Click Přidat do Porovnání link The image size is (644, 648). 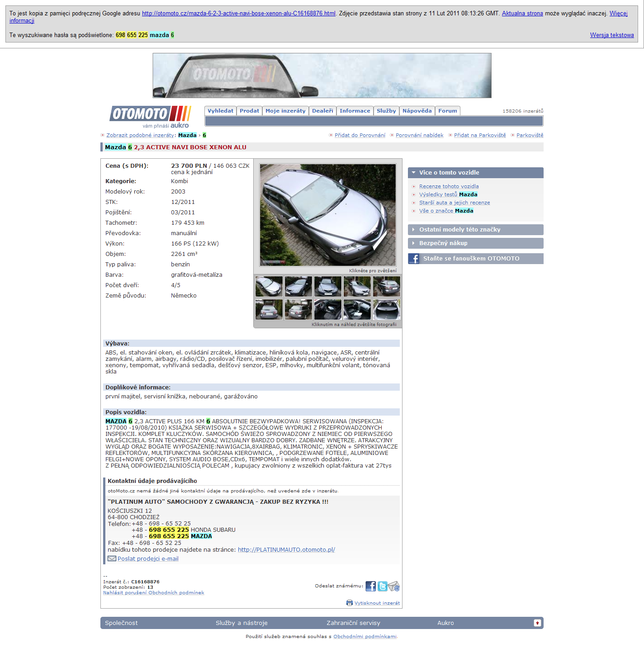point(360,135)
